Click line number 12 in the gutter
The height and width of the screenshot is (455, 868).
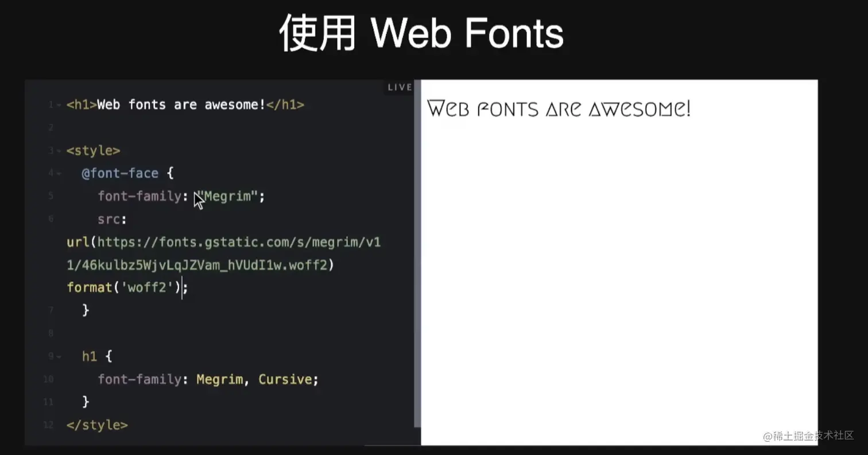coord(48,425)
